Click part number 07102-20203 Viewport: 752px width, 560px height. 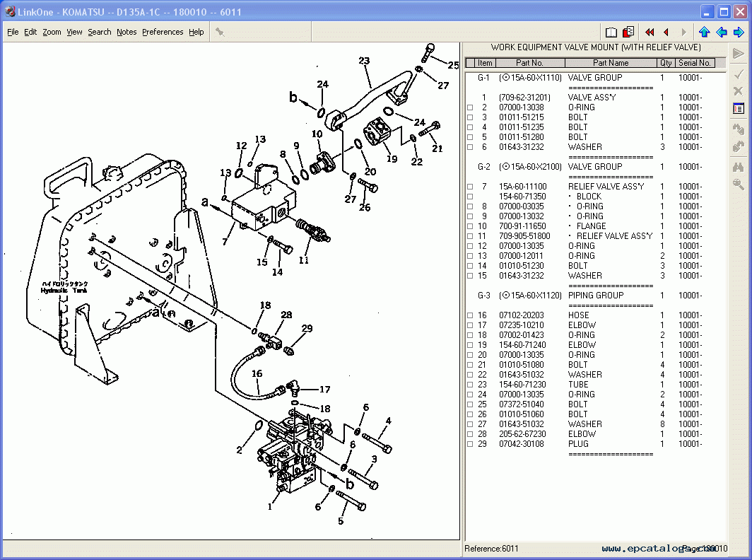point(522,315)
